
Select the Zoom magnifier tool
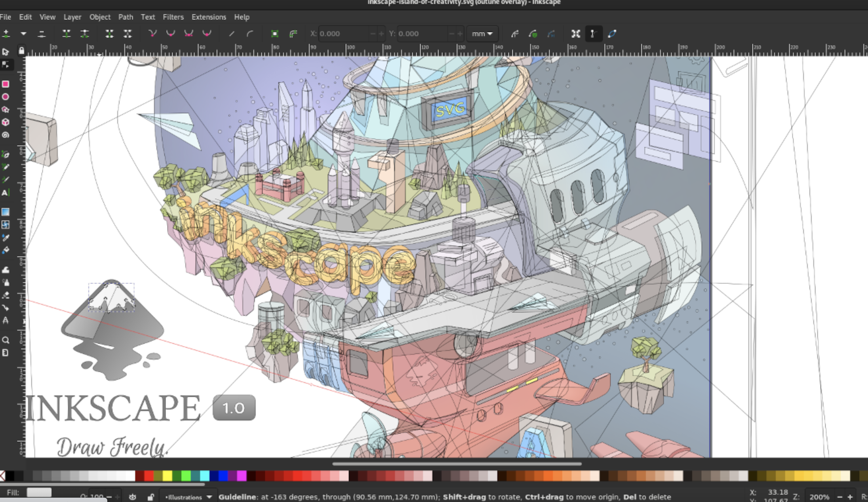point(6,340)
